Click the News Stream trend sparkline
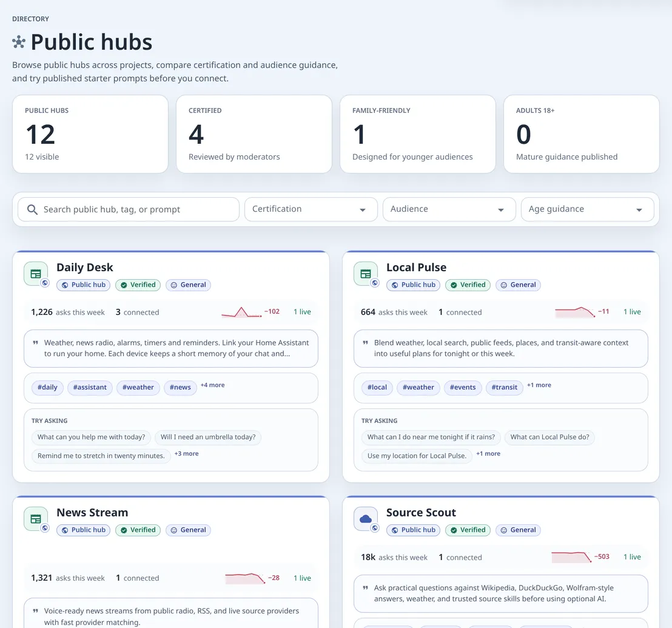Image resolution: width=672 pixels, height=628 pixels. click(x=245, y=578)
